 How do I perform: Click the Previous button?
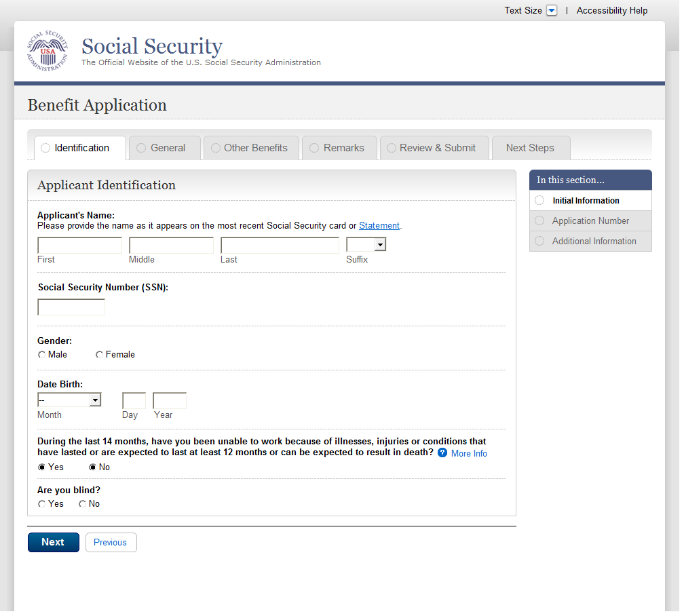pos(111,543)
